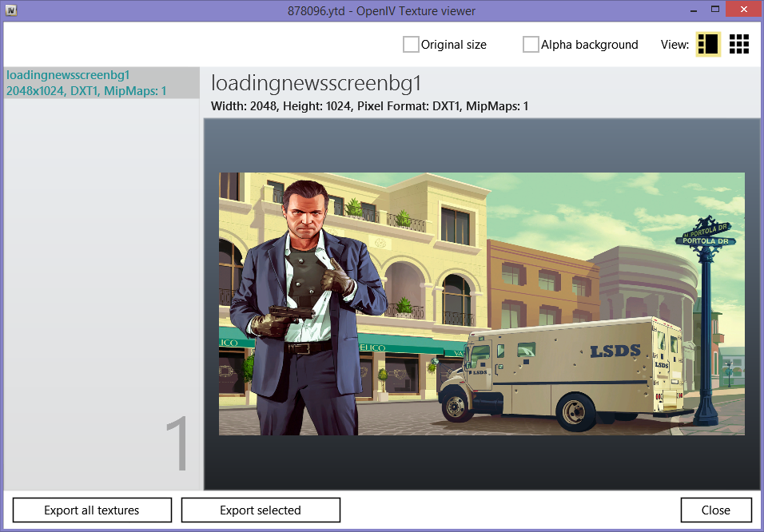The width and height of the screenshot is (764, 532).
Task: Switch to single texture detail view
Action: [708, 45]
